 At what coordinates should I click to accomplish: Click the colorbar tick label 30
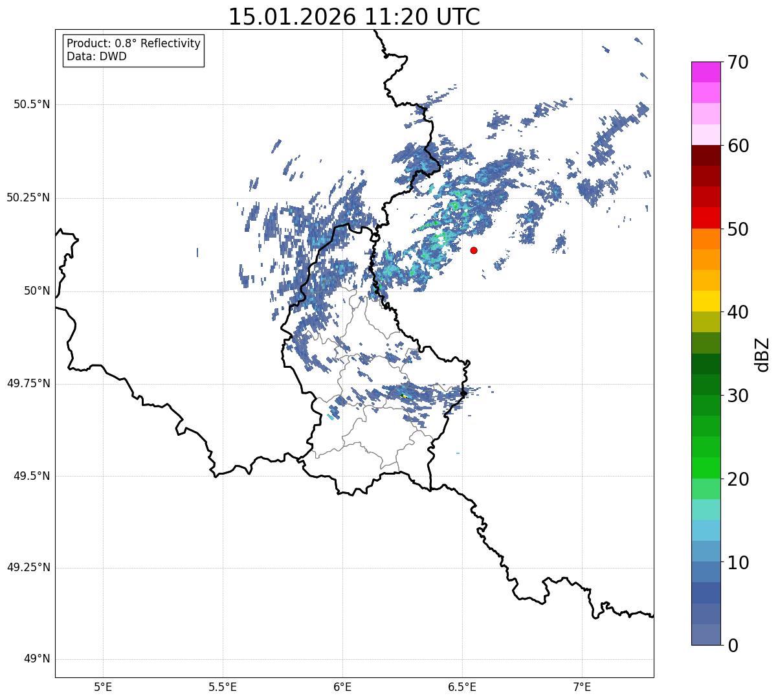pyautogui.click(x=737, y=396)
